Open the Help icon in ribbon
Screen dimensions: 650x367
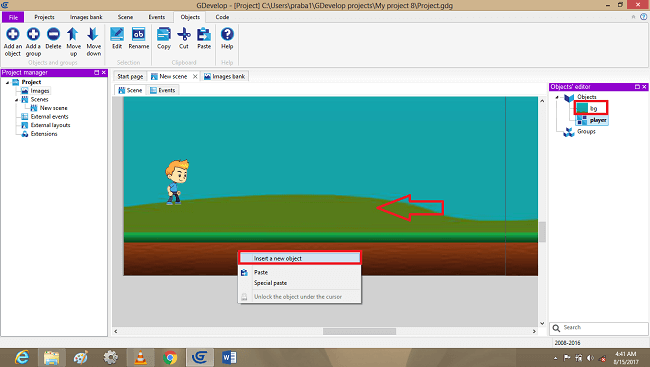tap(227, 34)
